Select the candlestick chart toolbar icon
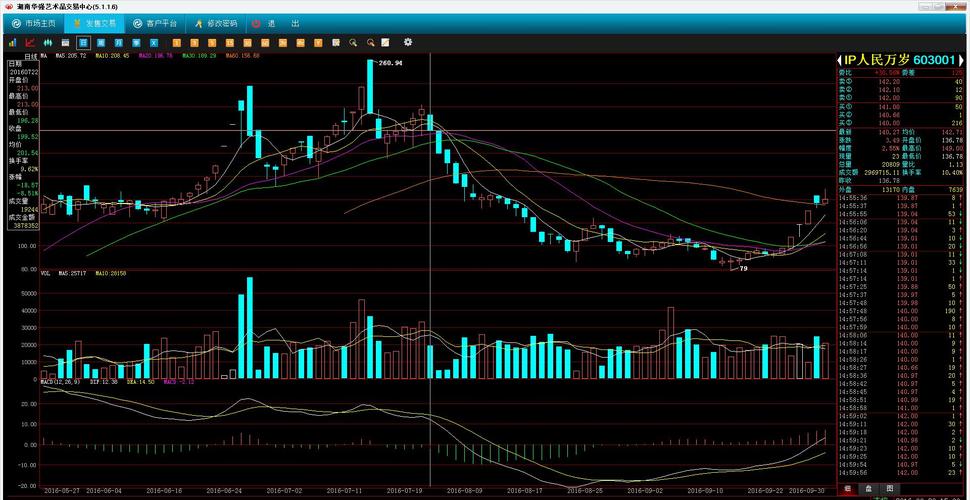Image resolution: width=970 pixels, height=500 pixels. pyautogui.click(x=48, y=43)
